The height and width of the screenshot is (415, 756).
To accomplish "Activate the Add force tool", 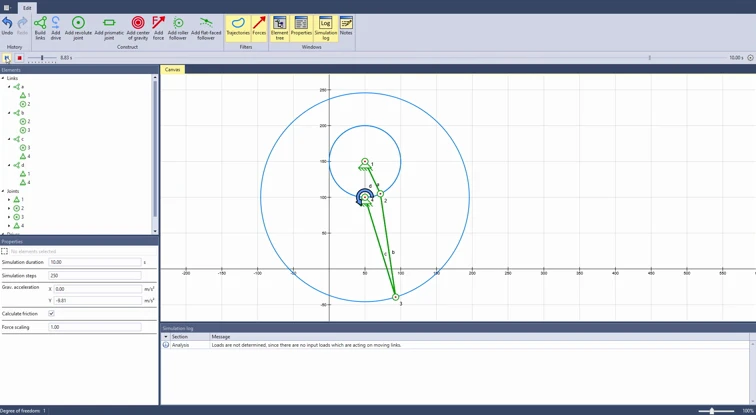I will (158, 28).
